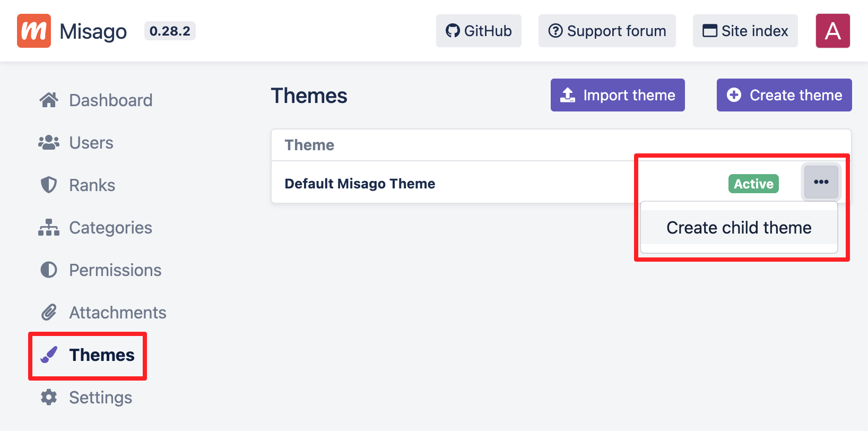Toggle the three-dots theme options dropdown
This screenshot has height=431, width=868.
821,182
